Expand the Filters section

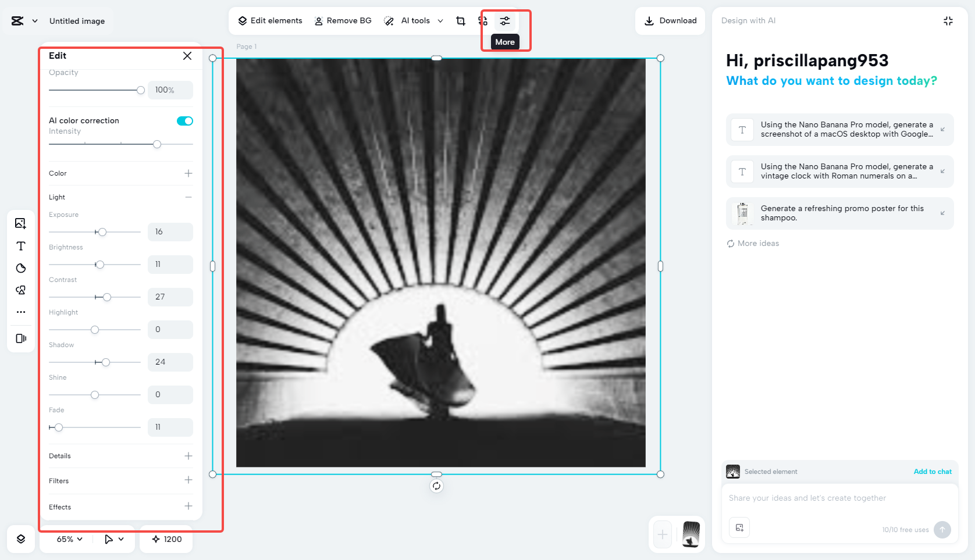point(188,480)
